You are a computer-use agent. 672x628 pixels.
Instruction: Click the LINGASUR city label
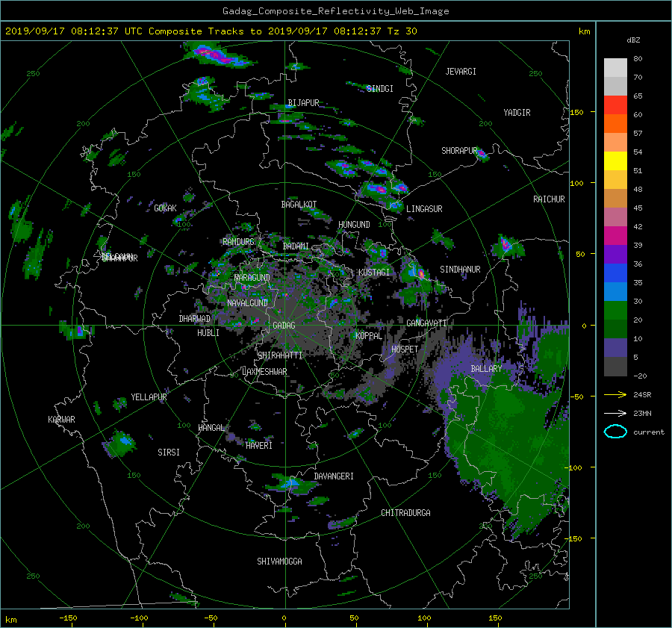424,209
